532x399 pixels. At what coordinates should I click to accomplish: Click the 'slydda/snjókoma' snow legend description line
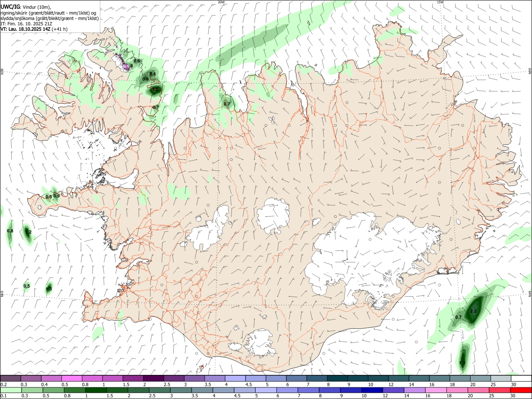tap(49, 18)
